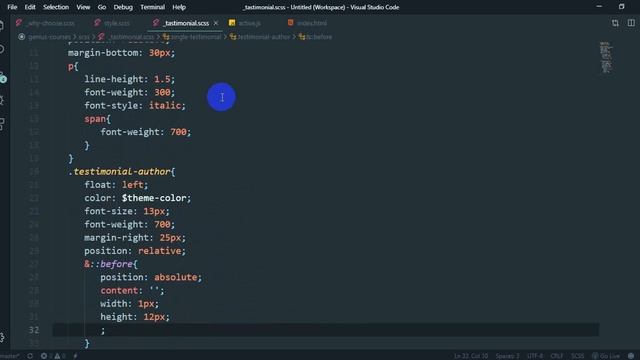Screen dimensions: 640x360
Task: Switch to the active.js tab
Action: coord(245,23)
